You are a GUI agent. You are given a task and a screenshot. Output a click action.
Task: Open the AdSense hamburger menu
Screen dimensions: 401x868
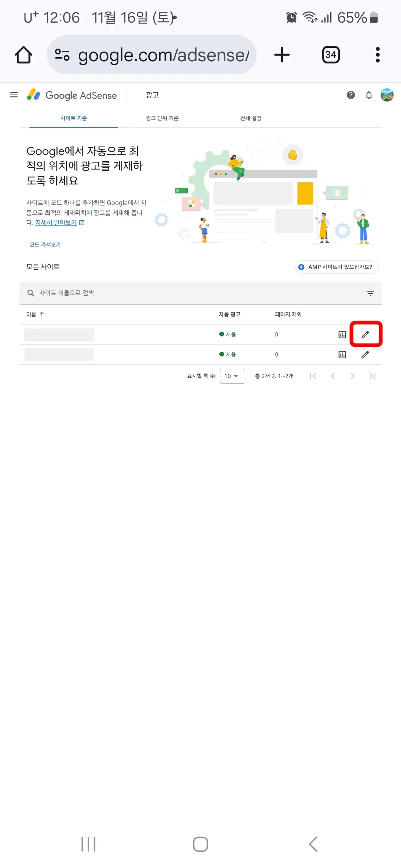(14, 95)
